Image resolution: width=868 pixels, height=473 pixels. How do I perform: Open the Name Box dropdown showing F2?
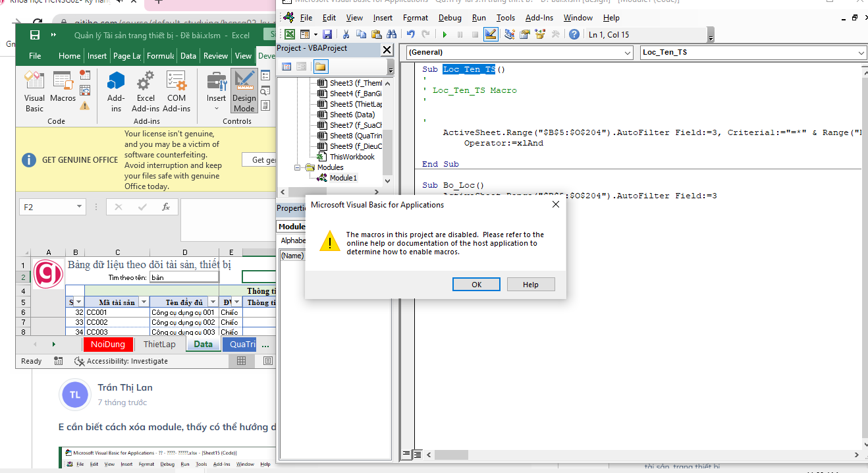(79, 207)
